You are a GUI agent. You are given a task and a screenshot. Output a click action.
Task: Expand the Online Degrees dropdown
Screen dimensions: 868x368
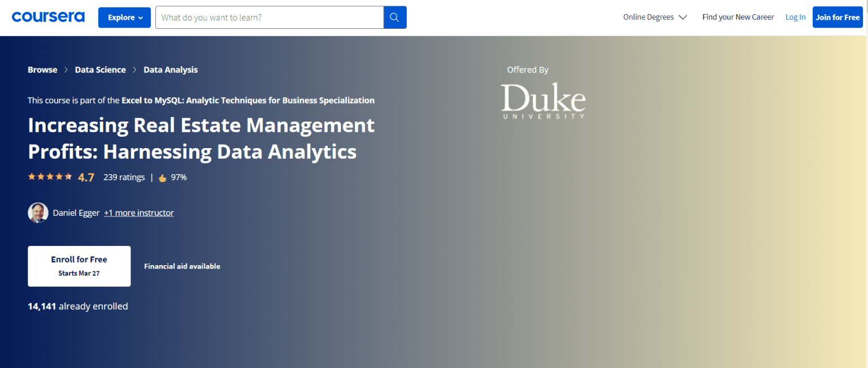click(654, 17)
